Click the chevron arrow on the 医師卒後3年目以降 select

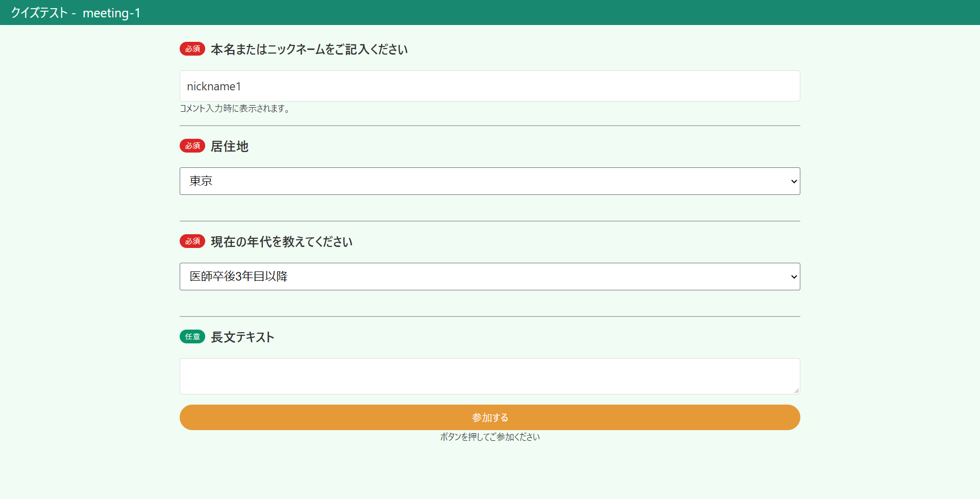(794, 277)
